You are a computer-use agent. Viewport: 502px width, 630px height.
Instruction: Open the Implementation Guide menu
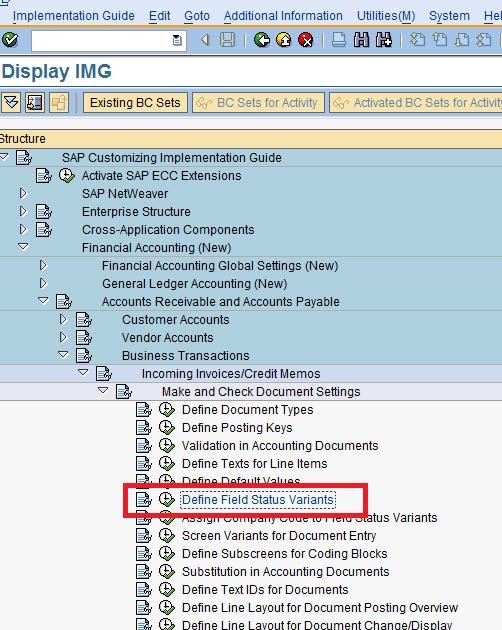(x=74, y=16)
